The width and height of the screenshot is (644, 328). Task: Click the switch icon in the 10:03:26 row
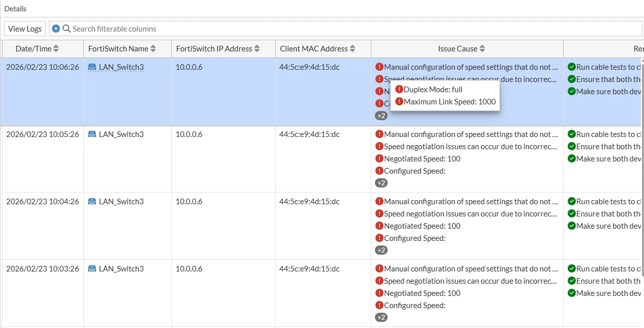pyautogui.click(x=92, y=268)
